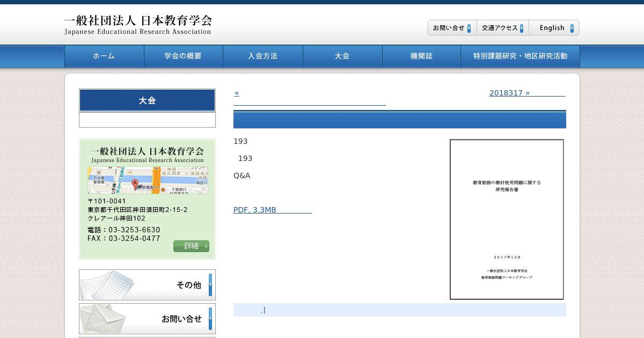Click the 大会 sidebar heading

click(x=147, y=100)
